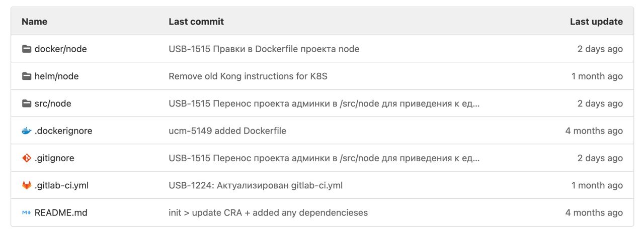This screenshot has height=236, width=644.
Task: Click the 'Last update' column header
Action: 596,22
